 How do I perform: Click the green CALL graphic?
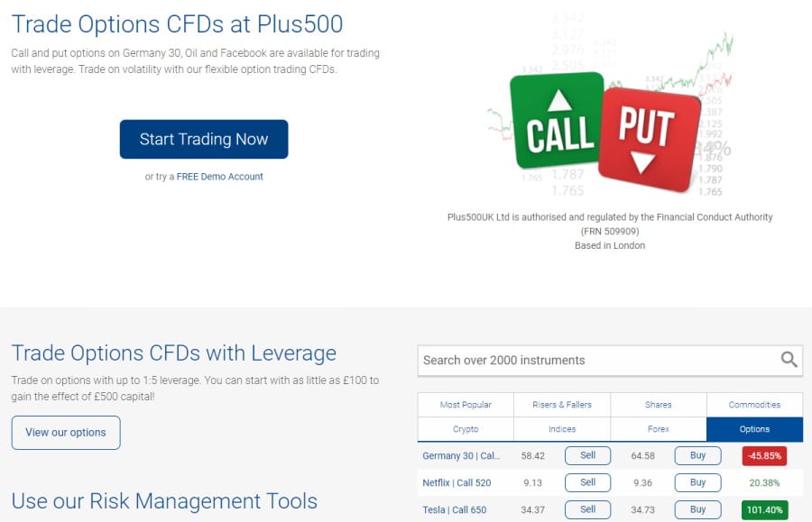(x=556, y=121)
